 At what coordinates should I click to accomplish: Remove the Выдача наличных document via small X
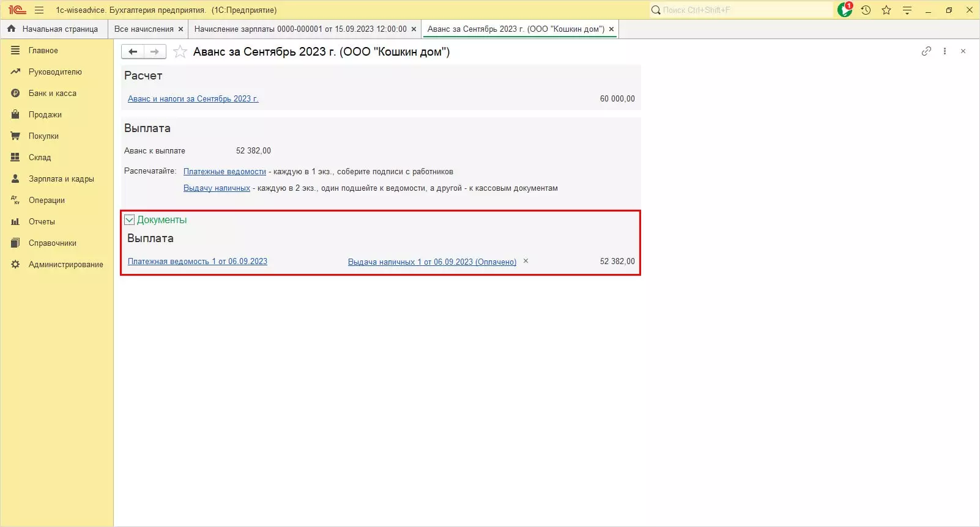(x=525, y=261)
